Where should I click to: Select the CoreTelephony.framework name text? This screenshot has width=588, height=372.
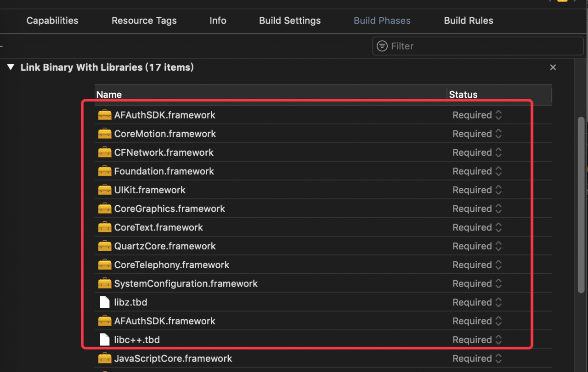pyautogui.click(x=172, y=265)
